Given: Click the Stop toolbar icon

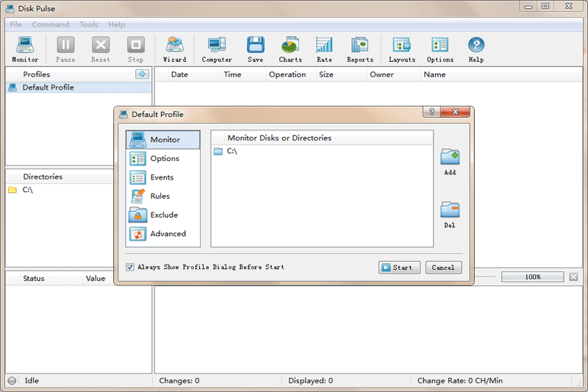Looking at the screenshot, I should 135,49.
